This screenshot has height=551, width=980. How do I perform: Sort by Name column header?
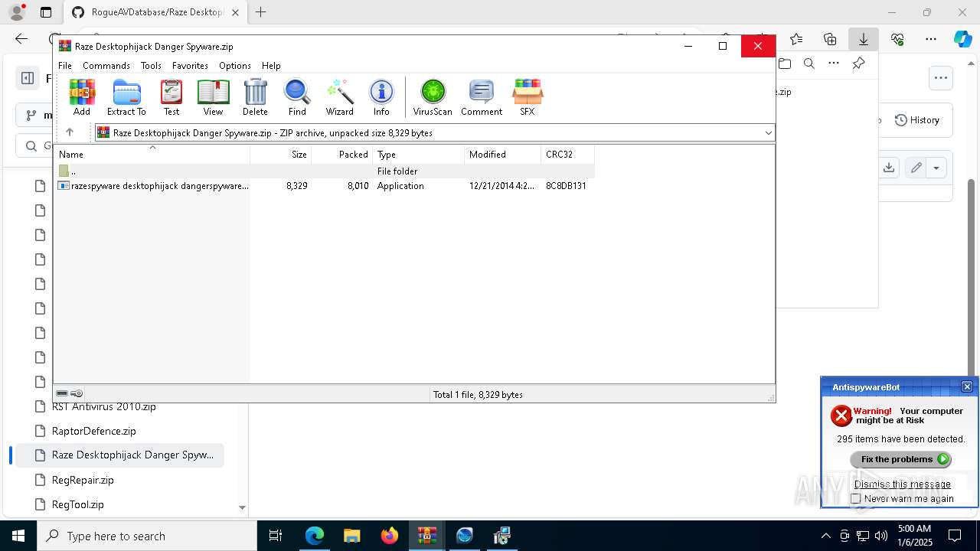click(x=152, y=155)
